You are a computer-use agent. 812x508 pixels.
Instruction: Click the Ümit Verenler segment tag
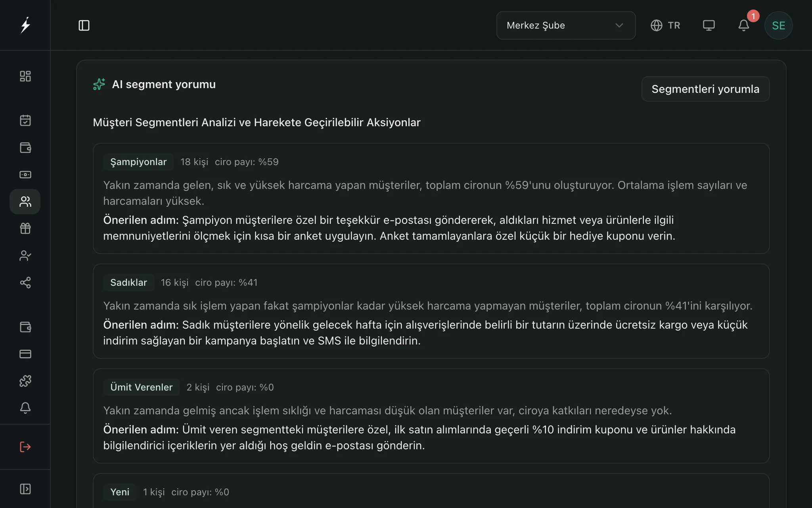point(141,387)
